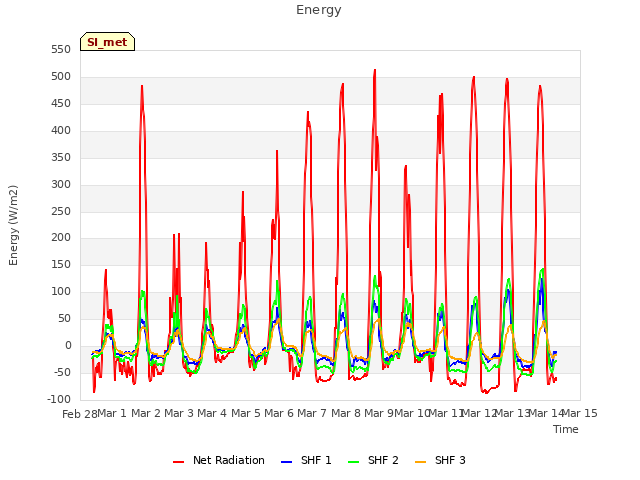The height and width of the screenshot is (480, 640).
Task: Click the Mar 2 Net Radiation peak near 480
Action: 142,86
